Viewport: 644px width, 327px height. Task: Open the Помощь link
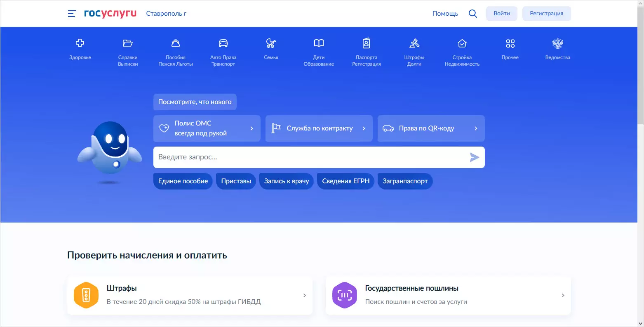pos(445,14)
